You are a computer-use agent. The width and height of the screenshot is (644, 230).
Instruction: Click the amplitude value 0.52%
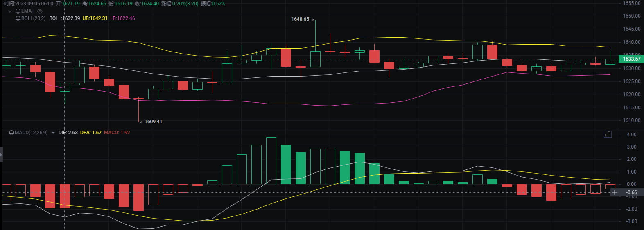218,3
